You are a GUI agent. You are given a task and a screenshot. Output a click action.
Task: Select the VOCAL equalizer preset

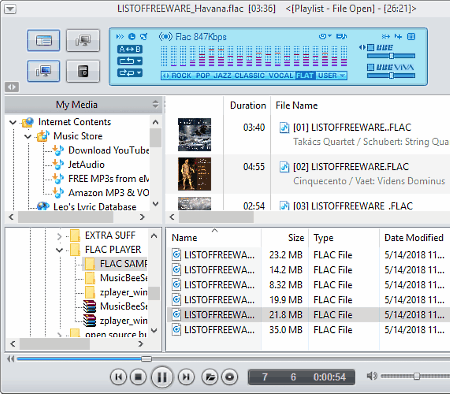[281, 76]
